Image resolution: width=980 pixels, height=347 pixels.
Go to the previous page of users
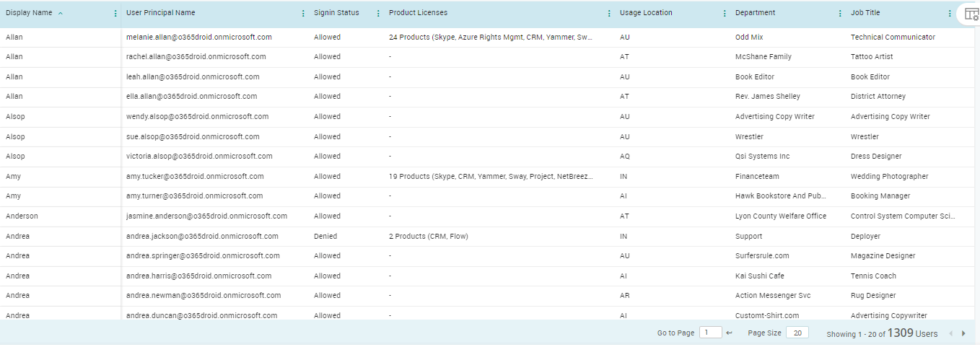click(950, 333)
